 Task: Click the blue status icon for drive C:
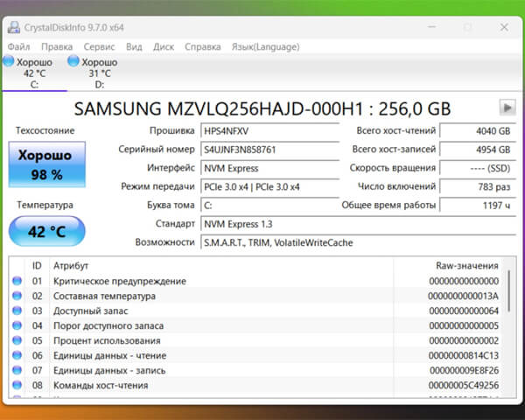[x=9, y=61]
